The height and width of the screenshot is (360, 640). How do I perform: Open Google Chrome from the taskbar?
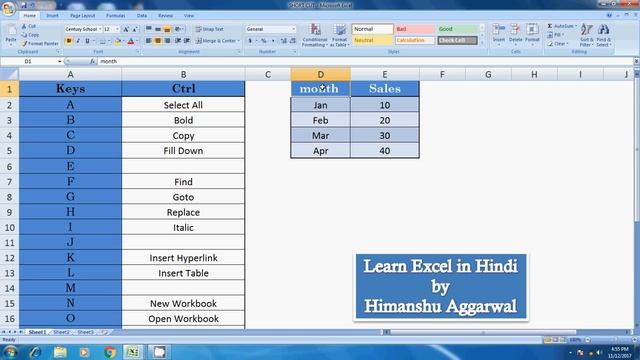(109, 352)
